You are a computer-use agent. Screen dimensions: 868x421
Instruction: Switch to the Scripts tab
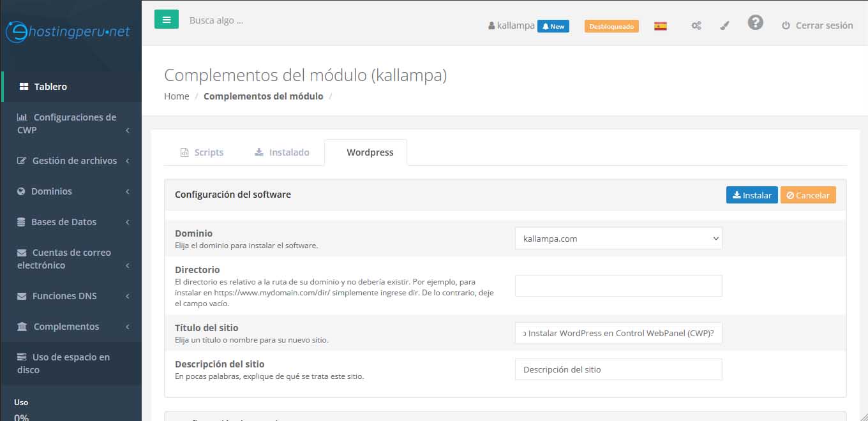point(202,152)
